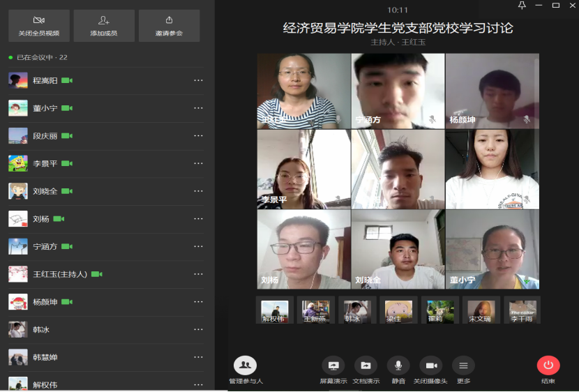Image resolution: width=579 pixels, height=392 pixels.
Task: Click the 邀请参会 invite button
Action: [169, 26]
